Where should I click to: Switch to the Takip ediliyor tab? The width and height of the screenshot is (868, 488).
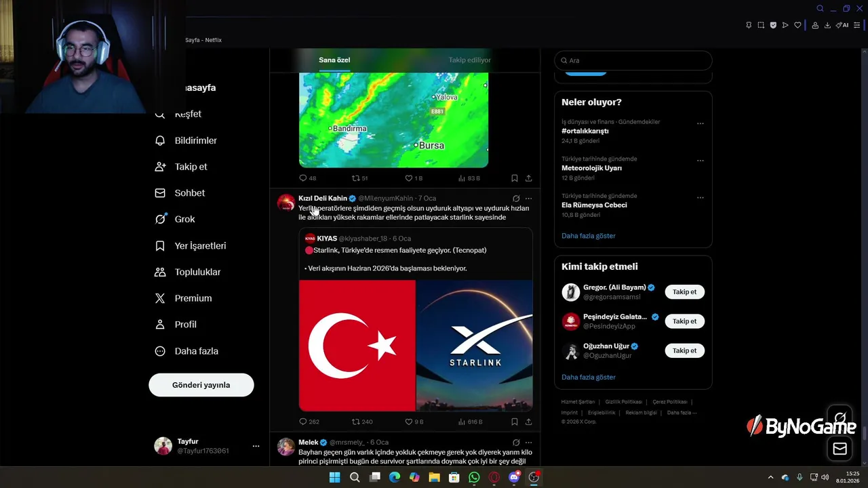(x=469, y=60)
